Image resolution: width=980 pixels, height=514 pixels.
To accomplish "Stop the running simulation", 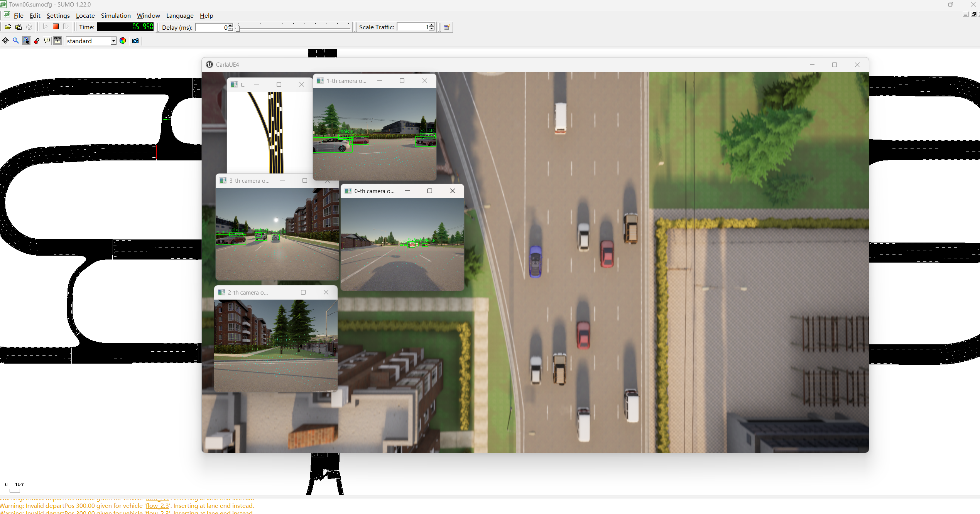I will pyautogui.click(x=56, y=27).
